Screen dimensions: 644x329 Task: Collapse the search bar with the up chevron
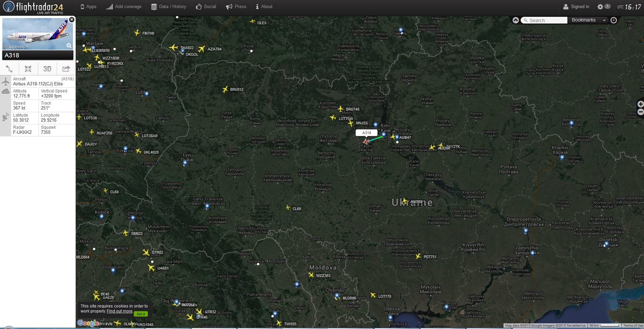[516, 20]
